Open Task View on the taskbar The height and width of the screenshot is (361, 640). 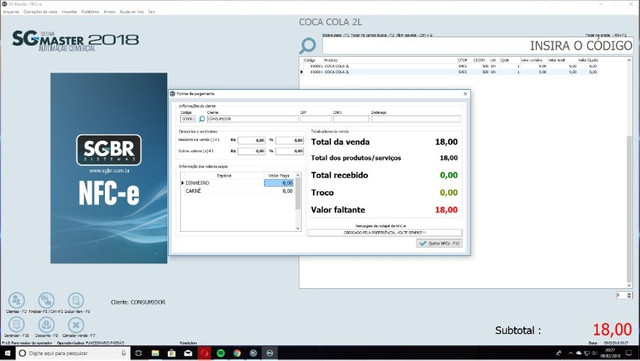point(138,353)
